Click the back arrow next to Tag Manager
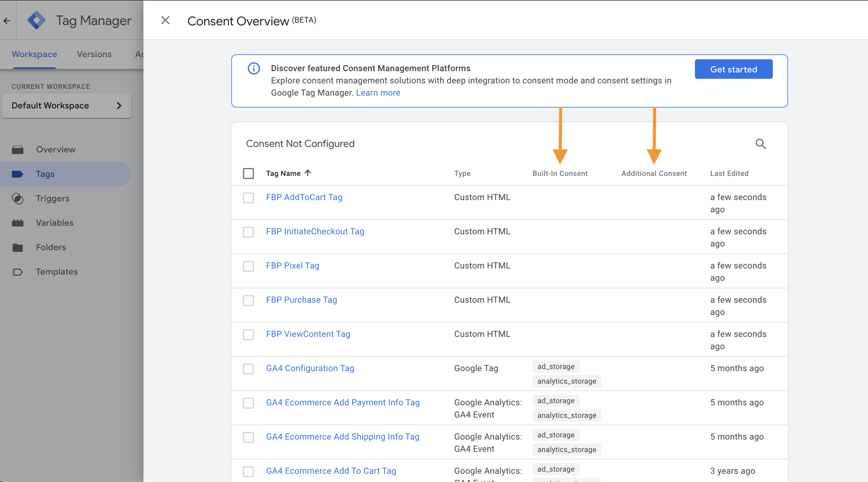The height and width of the screenshot is (482, 868). coord(7,20)
